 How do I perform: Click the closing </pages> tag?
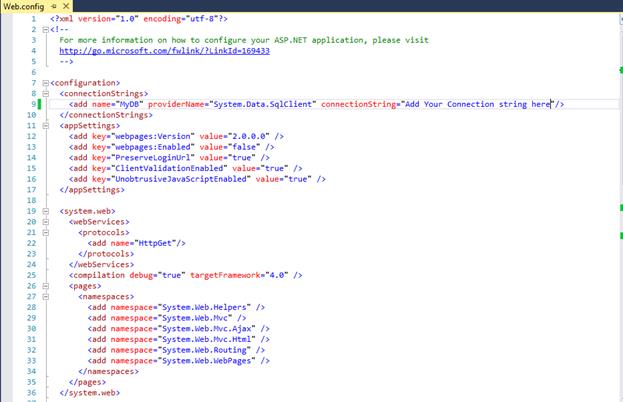click(x=87, y=383)
